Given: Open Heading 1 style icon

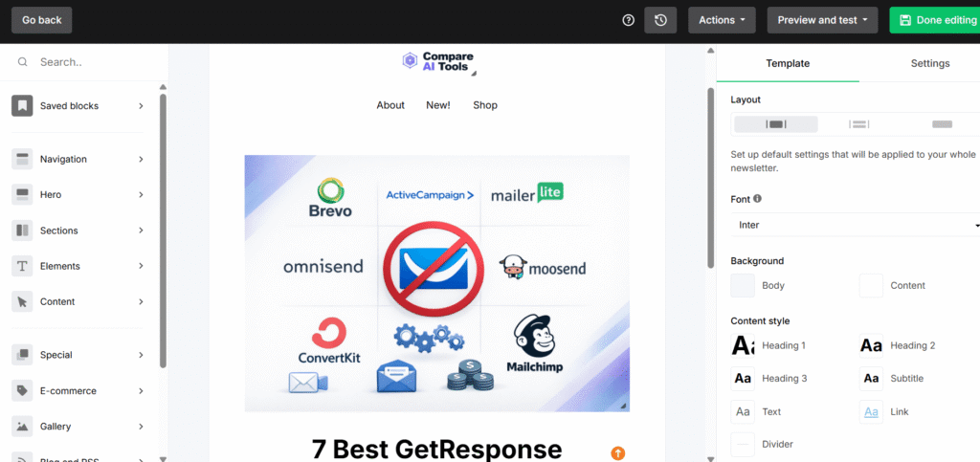Looking at the screenshot, I should coord(743,345).
